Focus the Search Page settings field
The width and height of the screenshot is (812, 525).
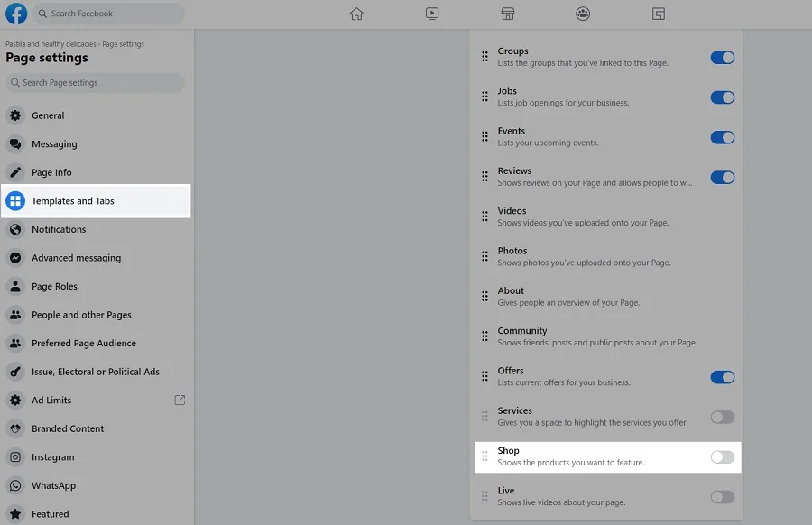pos(95,83)
